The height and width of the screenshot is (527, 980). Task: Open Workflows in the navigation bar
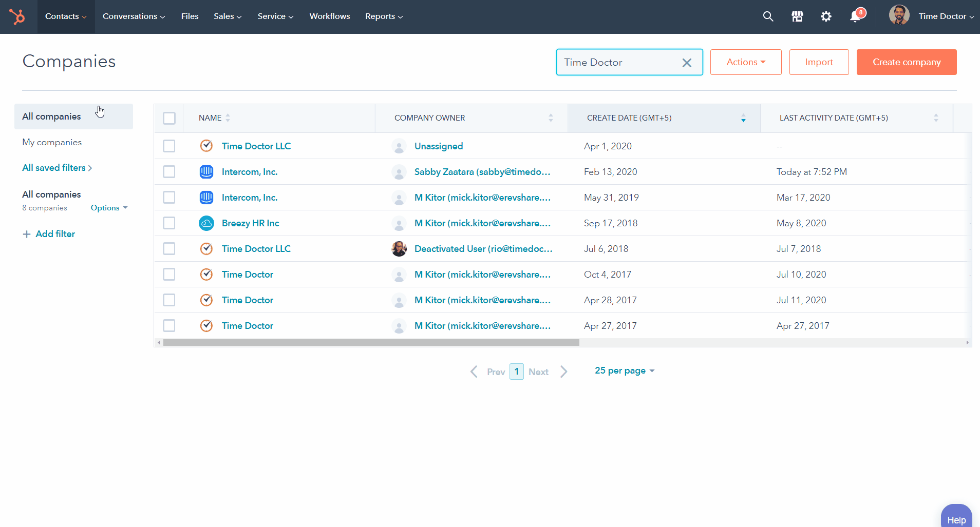[330, 16]
